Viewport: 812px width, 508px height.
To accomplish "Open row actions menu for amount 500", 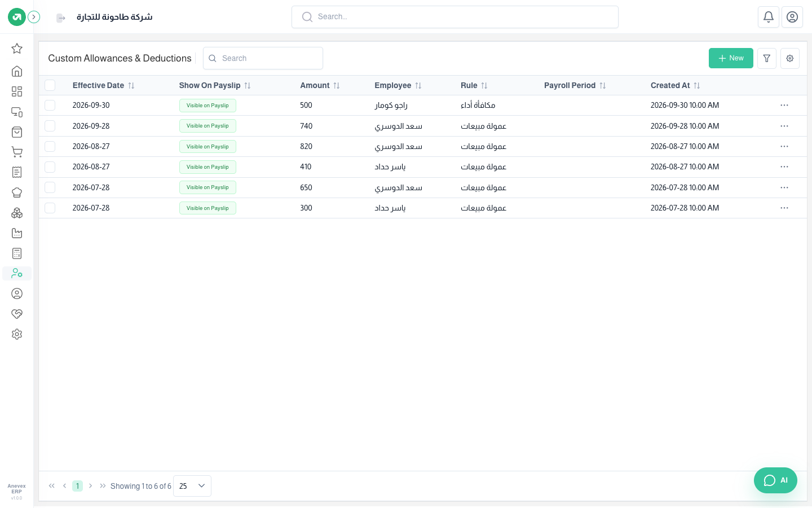I will click(784, 106).
